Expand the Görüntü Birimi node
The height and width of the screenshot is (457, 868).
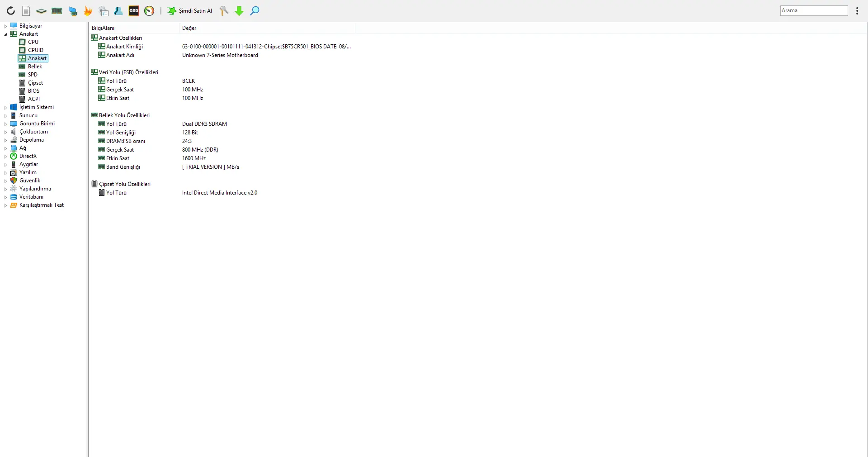coord(5,124)
